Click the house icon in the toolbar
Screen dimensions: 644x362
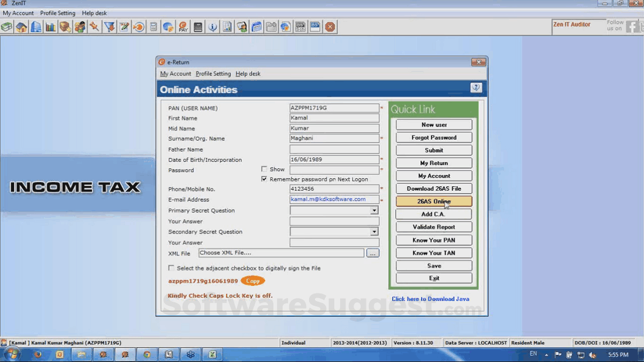click(22, 27)
